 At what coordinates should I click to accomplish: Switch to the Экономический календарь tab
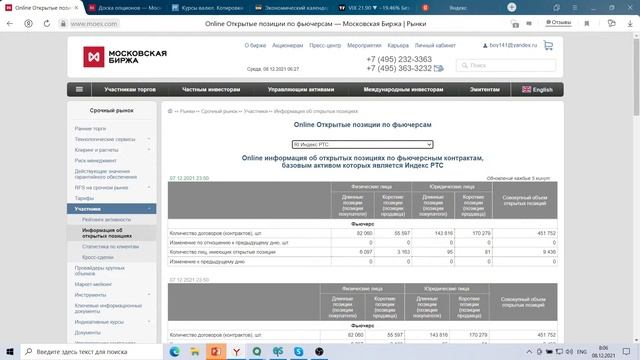291,8
